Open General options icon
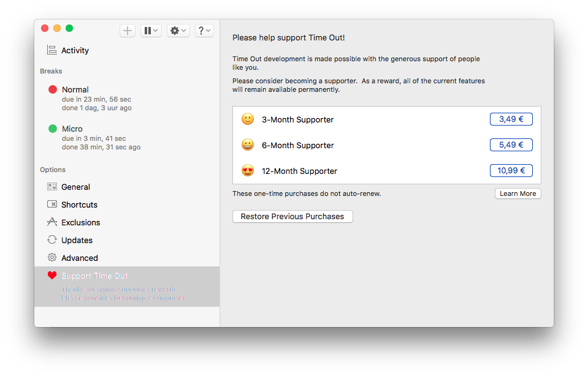Screen dimensions: 588x376 coord(52,187)
